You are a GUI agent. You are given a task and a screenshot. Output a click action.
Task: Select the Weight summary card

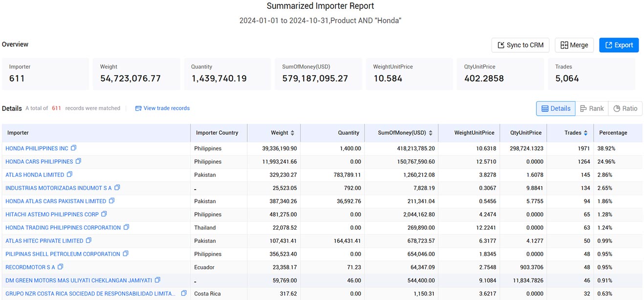coord(136,74)
